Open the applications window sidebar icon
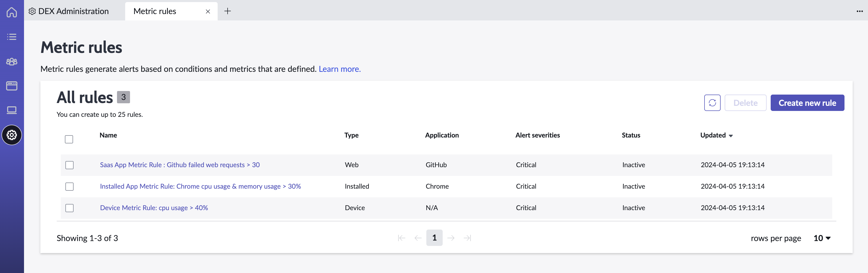The height and width of the screenshot is (273, 868). [12, 86]
